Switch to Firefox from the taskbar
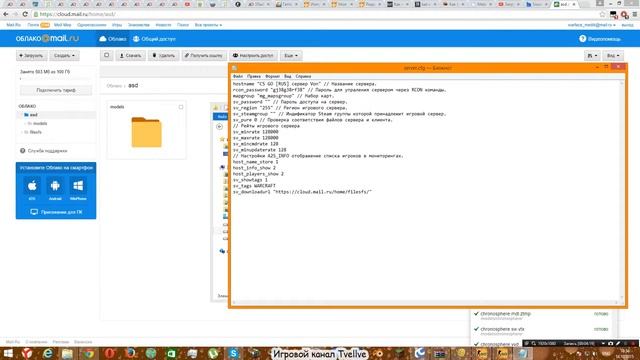This screenshot has width=640, height=360. coord(130,353)
